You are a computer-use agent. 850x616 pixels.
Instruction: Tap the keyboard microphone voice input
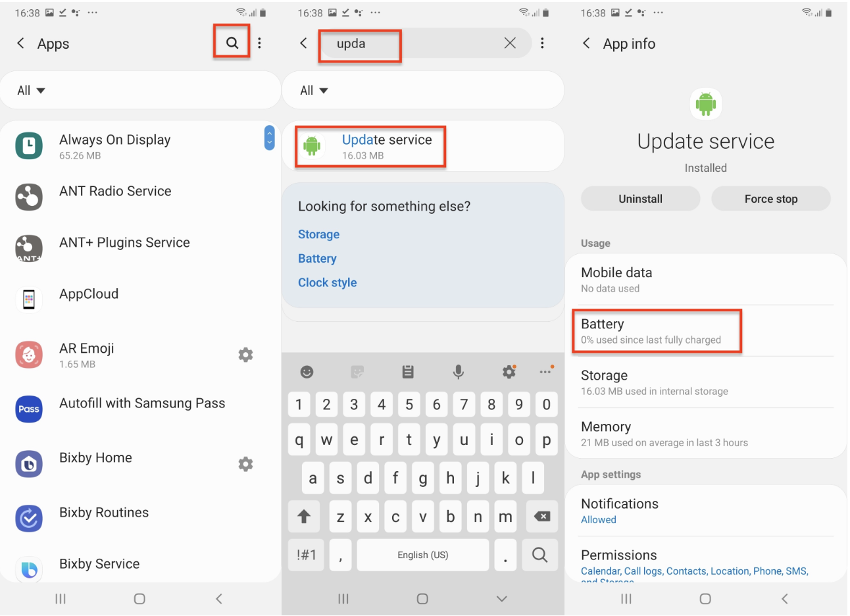(x=459, y=372)
